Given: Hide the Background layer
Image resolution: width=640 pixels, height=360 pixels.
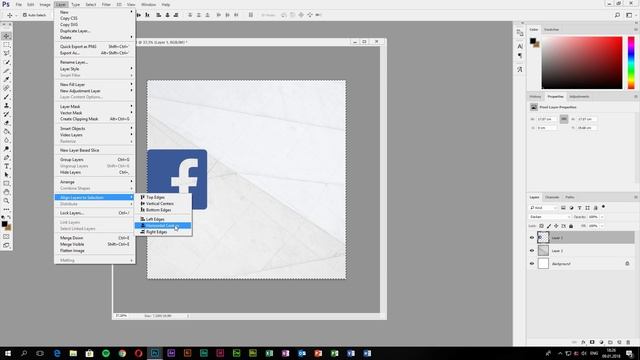Looking at the screenshot, I should [532, 264].
